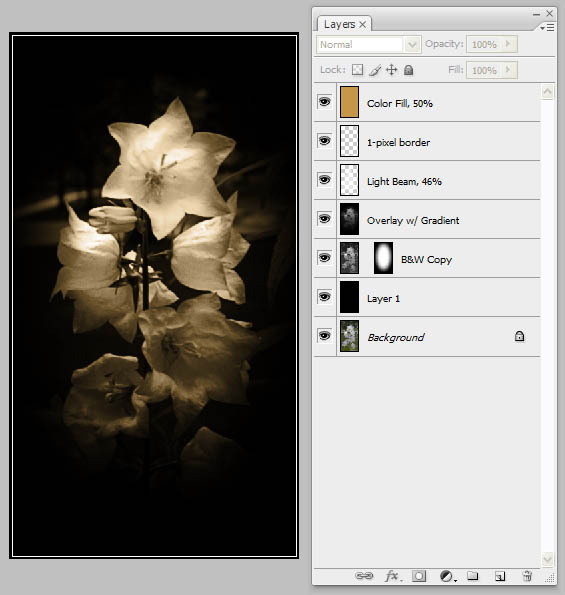Select the 1-pixel border layer name

click(x=398, y=143)
